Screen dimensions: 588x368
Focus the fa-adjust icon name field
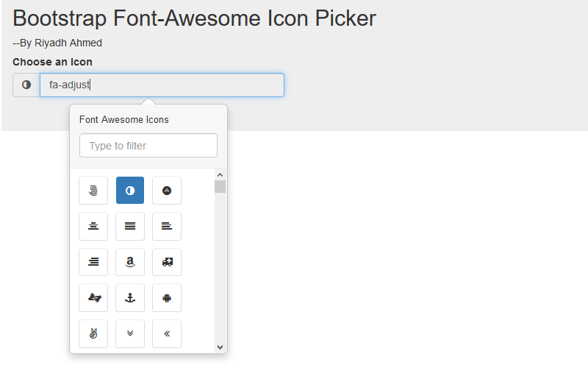point(162,85)
